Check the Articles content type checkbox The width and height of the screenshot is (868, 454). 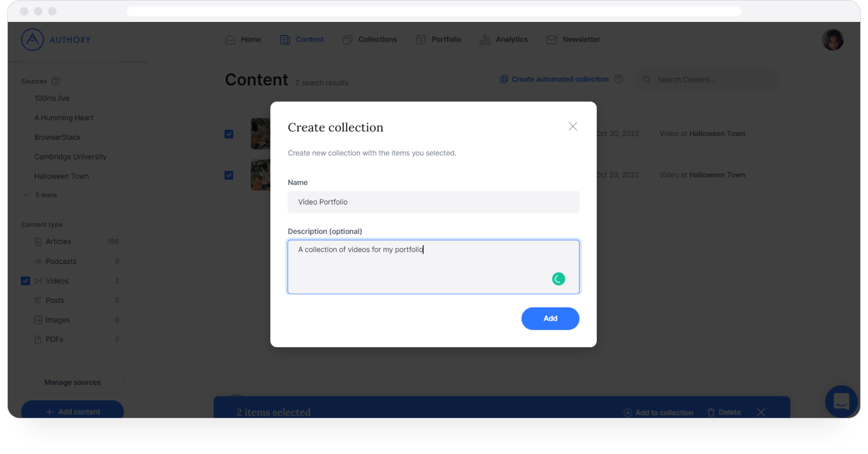(x=25, y=241)
